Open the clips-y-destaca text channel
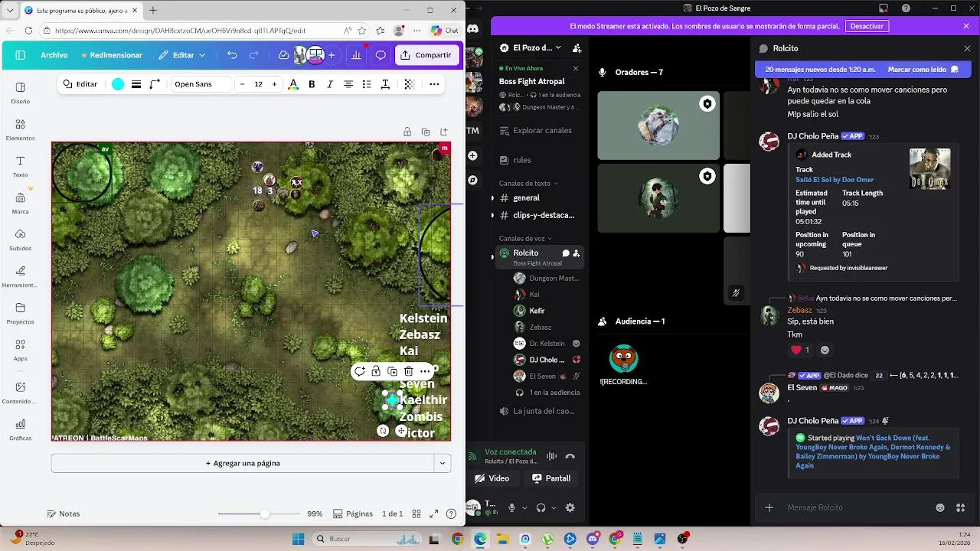Image resolution: width=980 pixels, height=551 pixels. 536,215
